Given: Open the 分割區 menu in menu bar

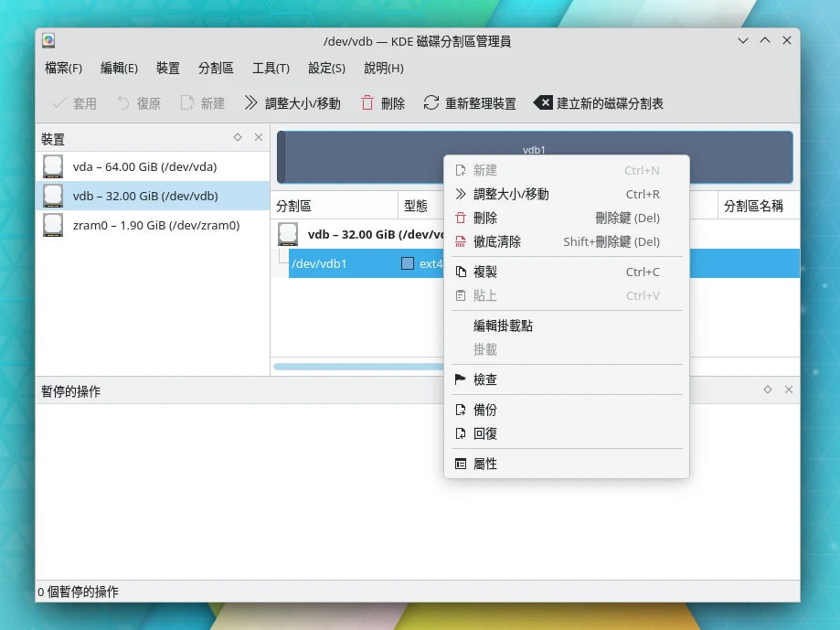Looking at the screenshot, I should 216,68.
